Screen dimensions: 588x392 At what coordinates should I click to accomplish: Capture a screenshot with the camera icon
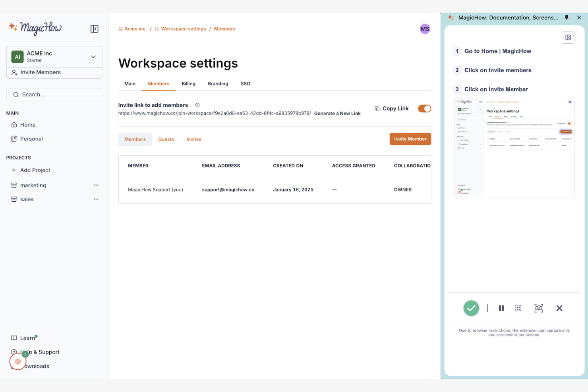pos(539,308)
